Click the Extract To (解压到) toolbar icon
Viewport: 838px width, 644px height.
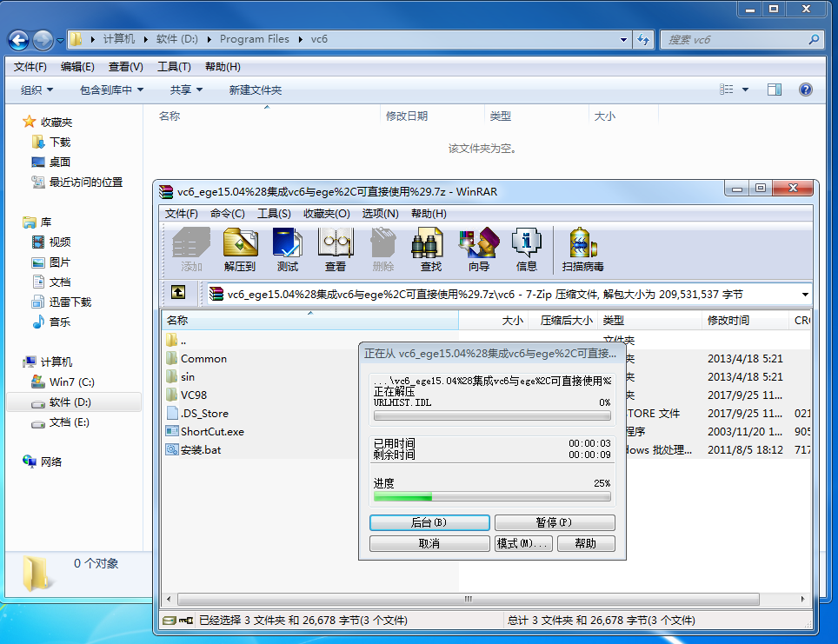point(240,249)
